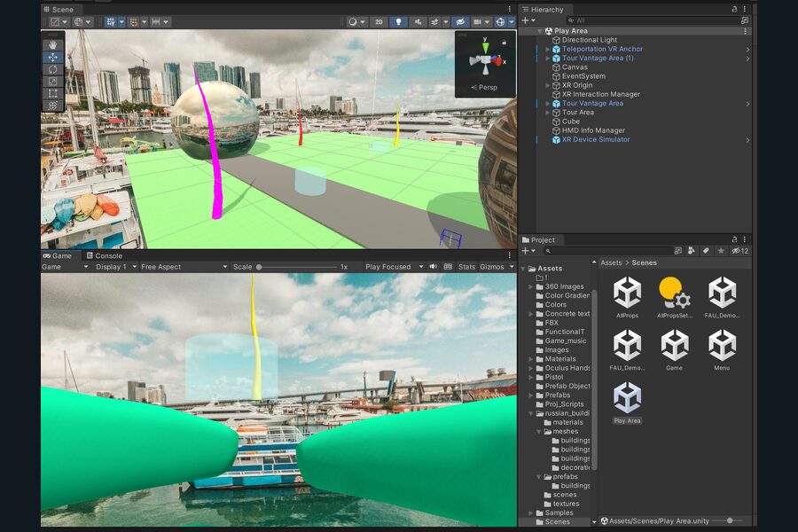Click the Game view Scale slider
Viewport: 798px width, 532px height.
click(298, 267)
